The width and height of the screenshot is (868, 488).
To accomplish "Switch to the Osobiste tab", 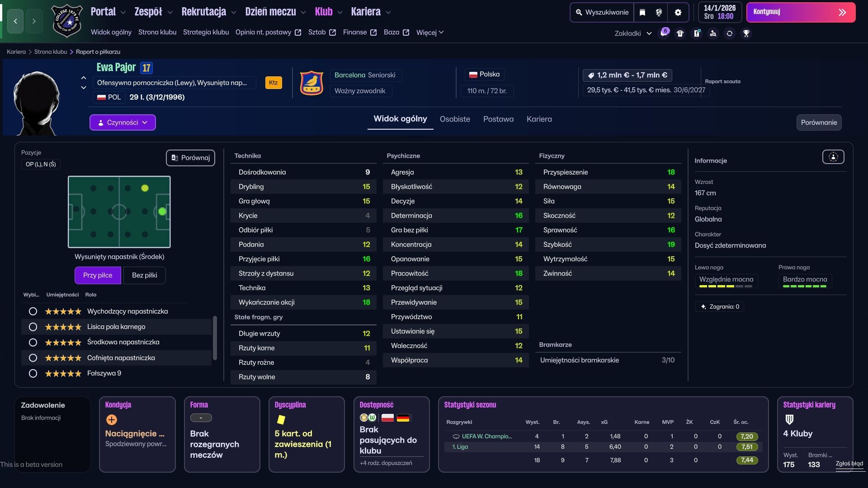I will [x=455, y=119].
